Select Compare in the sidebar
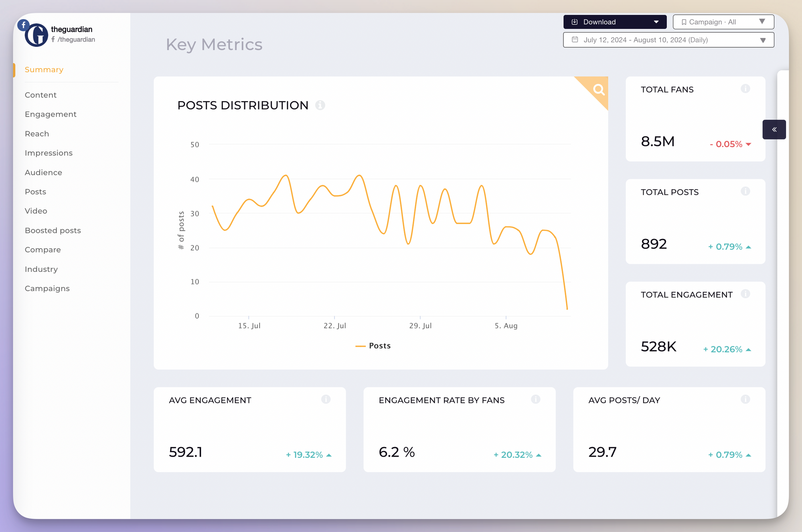 pyautogui.click(x=43, y=250)
